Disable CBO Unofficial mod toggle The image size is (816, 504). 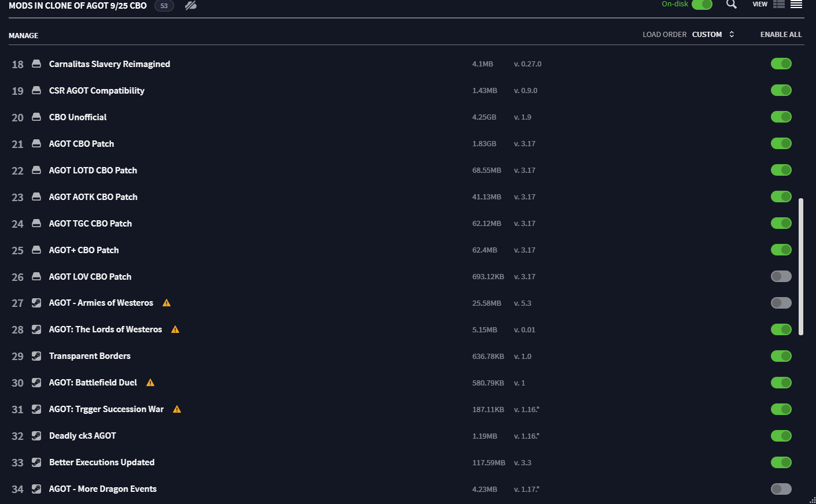point(781,117)
